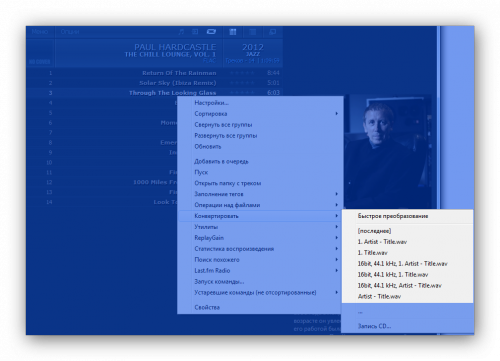
Task: Choose Свойства at the menu bottom
Action: pyautogui.click(x=260, y=307)
